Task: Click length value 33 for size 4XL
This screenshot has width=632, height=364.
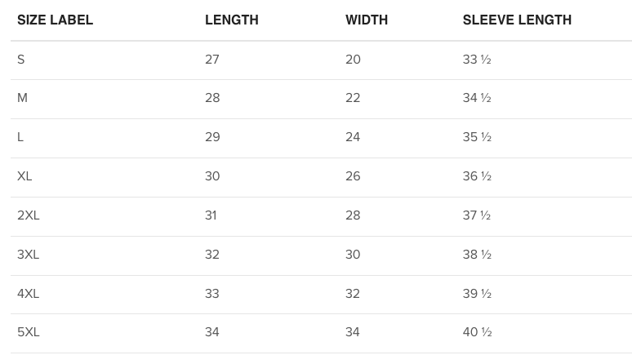Action: (212, 294)
